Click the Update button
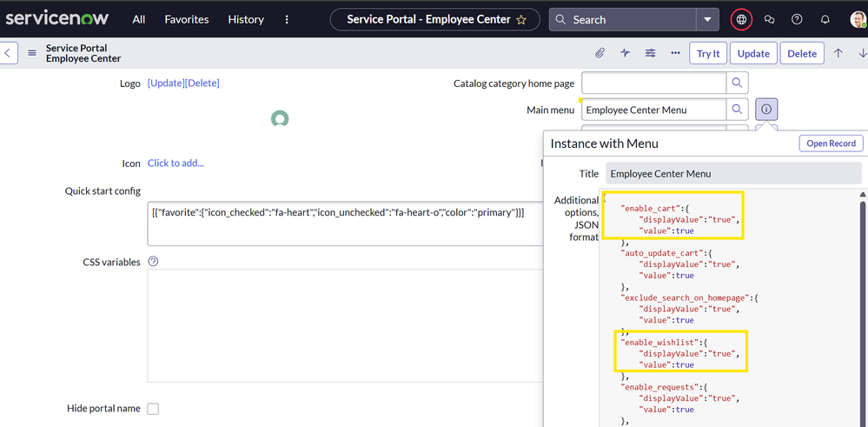This screenshot has height=427, width=868. (753, 53)
